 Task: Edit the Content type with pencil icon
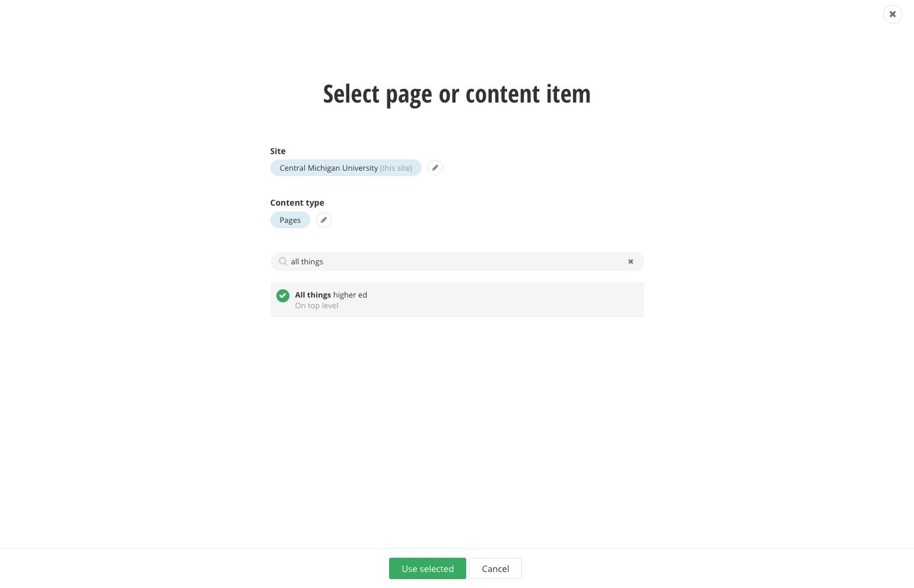[x=323, y=220]
